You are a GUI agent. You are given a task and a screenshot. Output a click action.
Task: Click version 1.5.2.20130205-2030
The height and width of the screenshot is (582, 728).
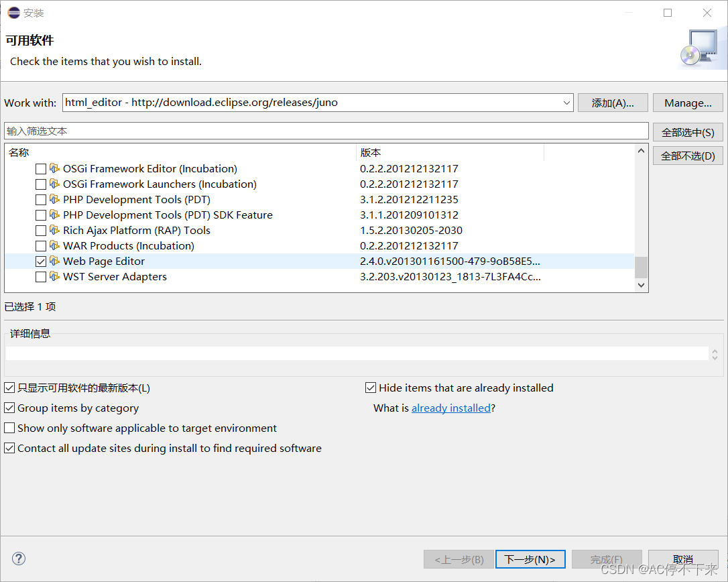(411, 231)
